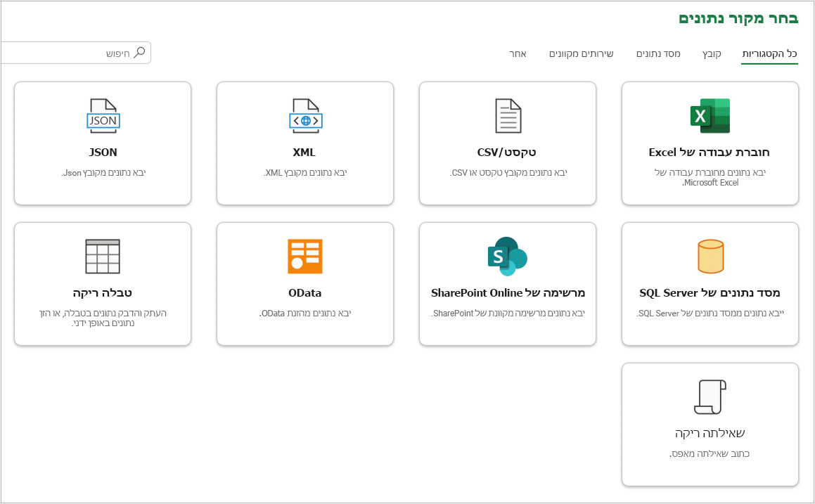Viewport: 815px width, 504px height.
Task: Click the text "ייבא נתונים ממסד נתונים של SQL Server"
Action: point(710,313)
